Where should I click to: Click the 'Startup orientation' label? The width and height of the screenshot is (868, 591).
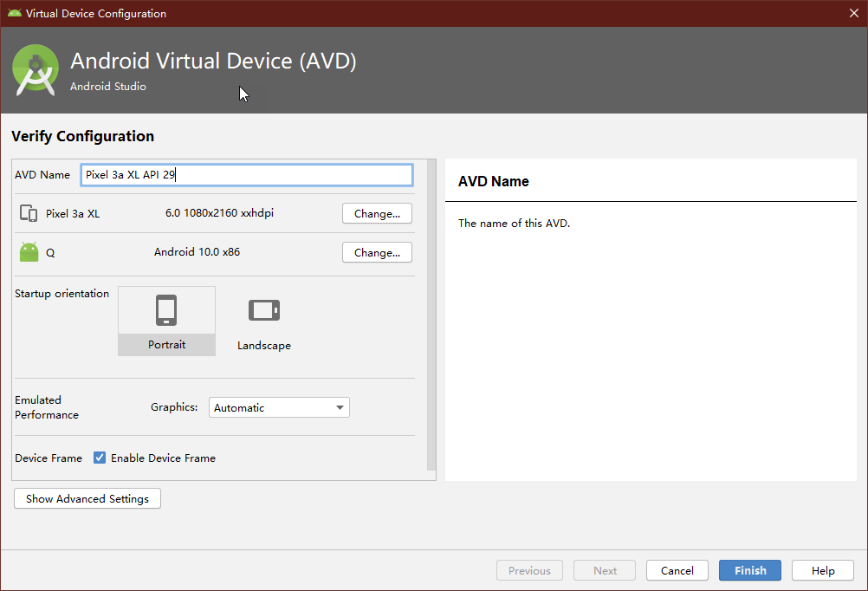click(x=62, y=294)
